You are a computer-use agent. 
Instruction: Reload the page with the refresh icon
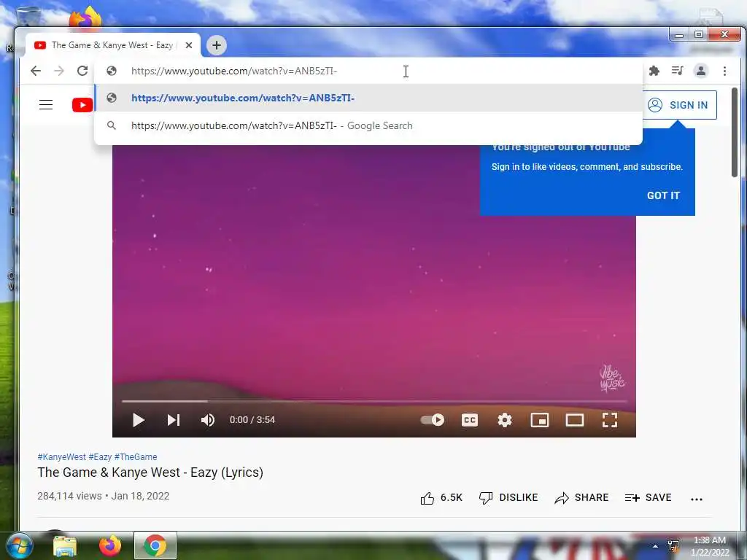click(x=82, y=71)
